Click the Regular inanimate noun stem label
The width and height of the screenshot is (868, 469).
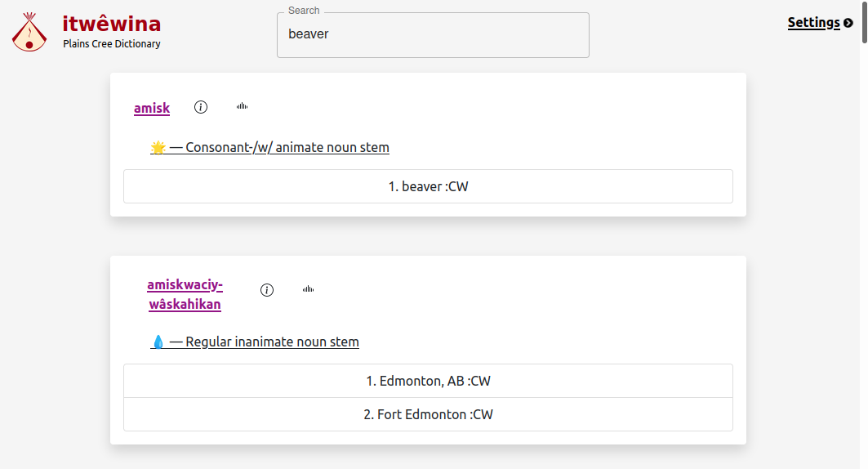point(272,342)
